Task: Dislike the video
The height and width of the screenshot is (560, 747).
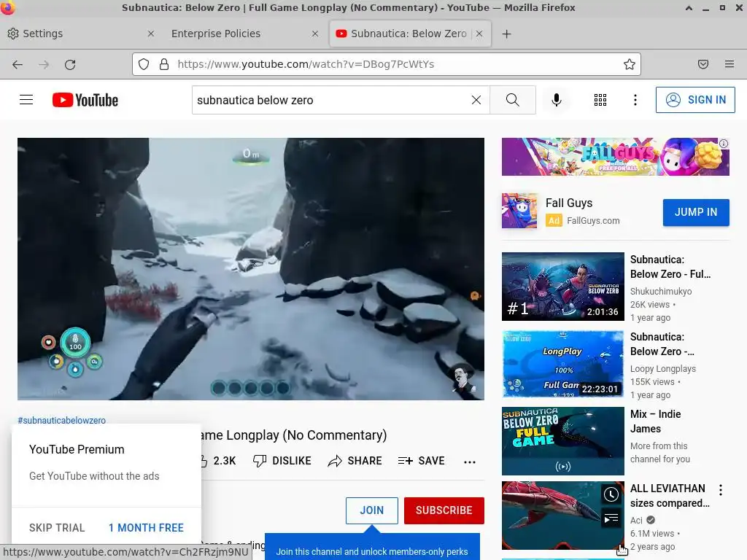Action: pos(282,461)
